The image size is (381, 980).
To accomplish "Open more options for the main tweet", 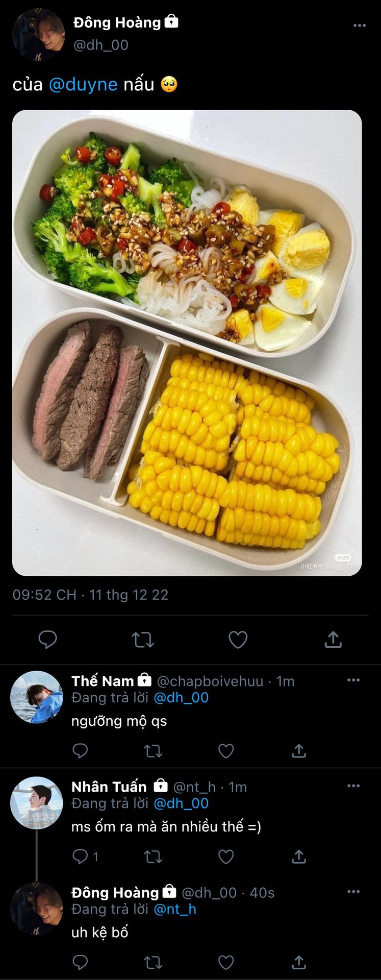I will 360,26.
